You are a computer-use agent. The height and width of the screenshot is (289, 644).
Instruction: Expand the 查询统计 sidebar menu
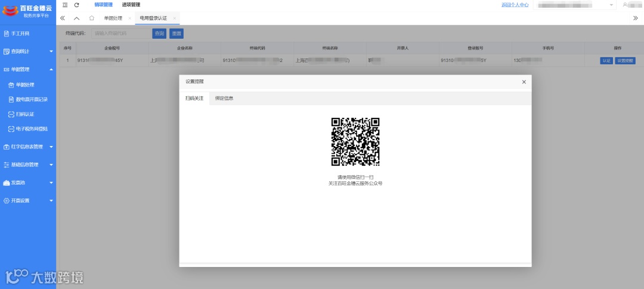click(x=28, y=51)
